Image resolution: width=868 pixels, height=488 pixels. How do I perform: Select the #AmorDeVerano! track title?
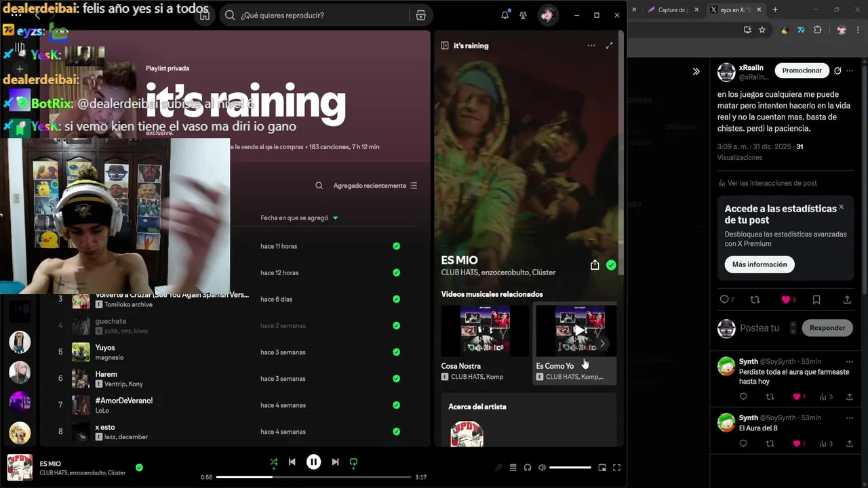tap(124, 401)
